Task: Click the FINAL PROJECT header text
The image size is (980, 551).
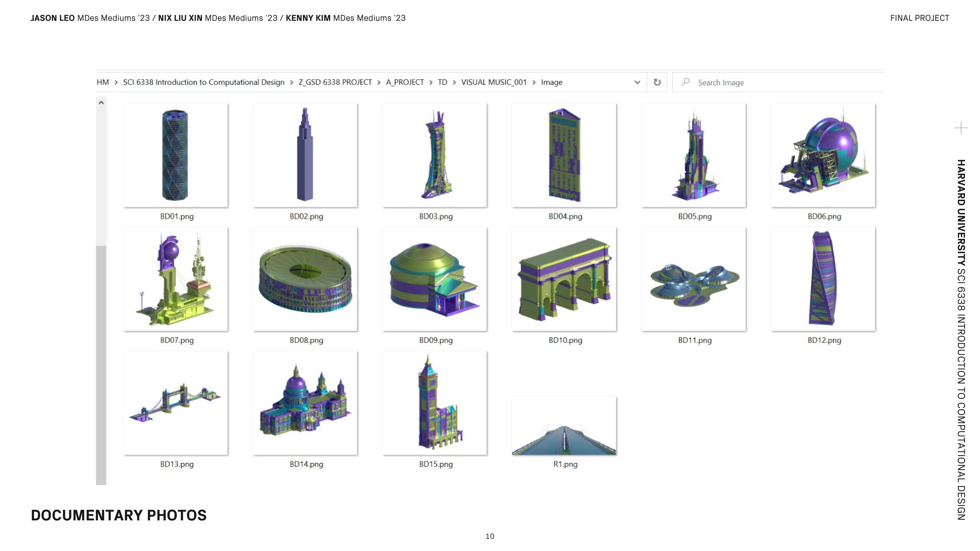Action: tap(919, 18)
